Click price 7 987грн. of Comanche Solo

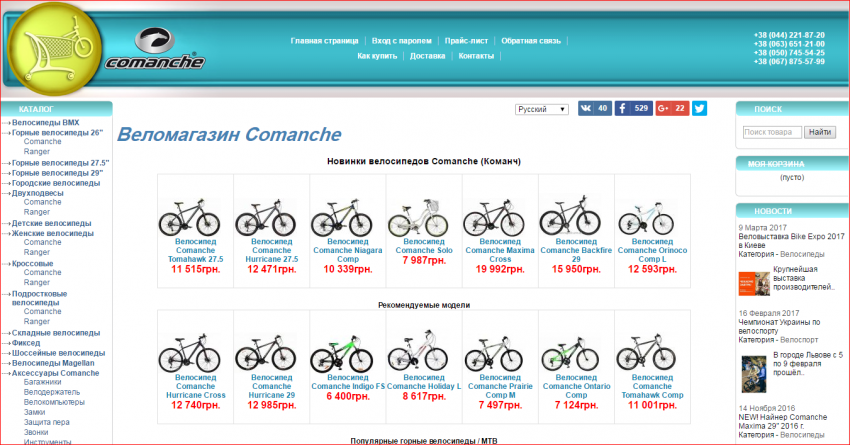pos(424,261)
